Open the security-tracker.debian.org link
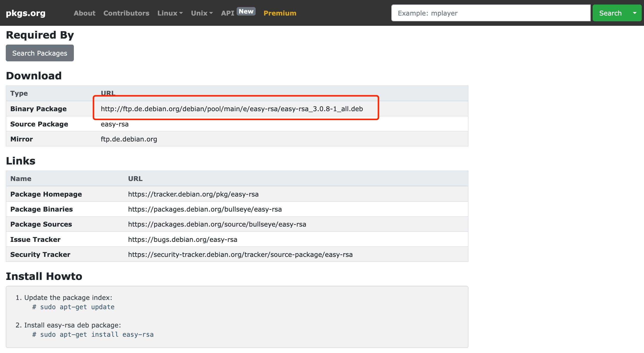This screenshot has width=644, height=353. pos(240,254)
